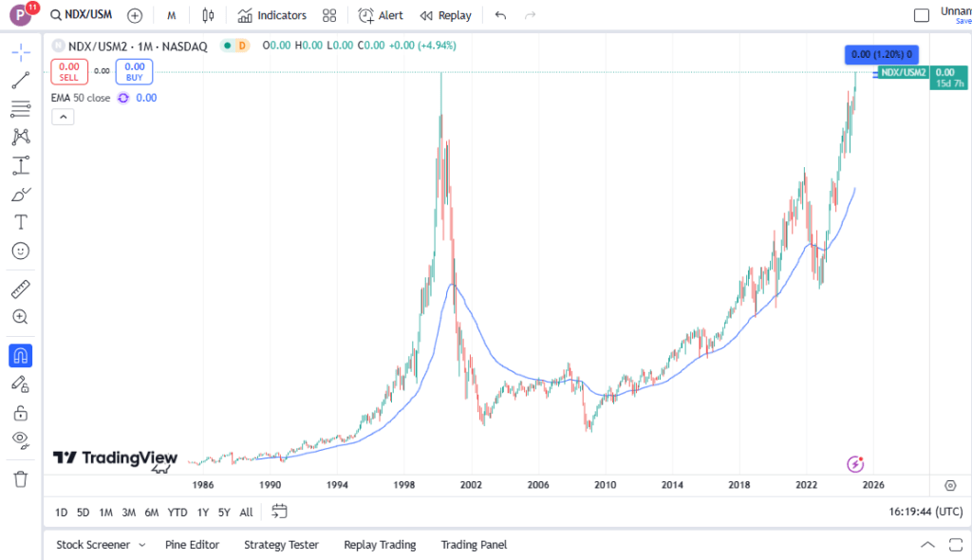Toggle hide all drawings eye icon
Image resolution: width=972 pixels, height=560 pixels.
click(x=21, y=440)
